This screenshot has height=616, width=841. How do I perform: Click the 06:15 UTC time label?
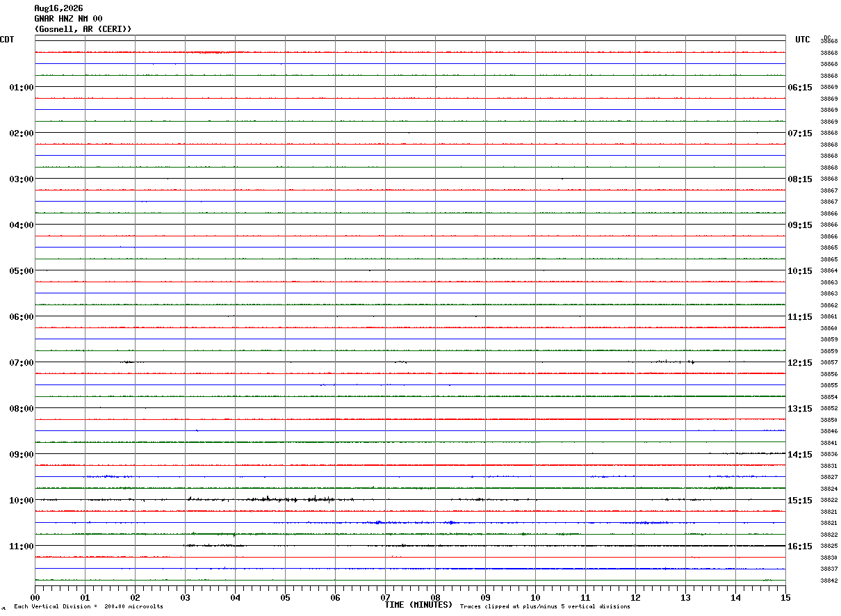click(800, 88)
